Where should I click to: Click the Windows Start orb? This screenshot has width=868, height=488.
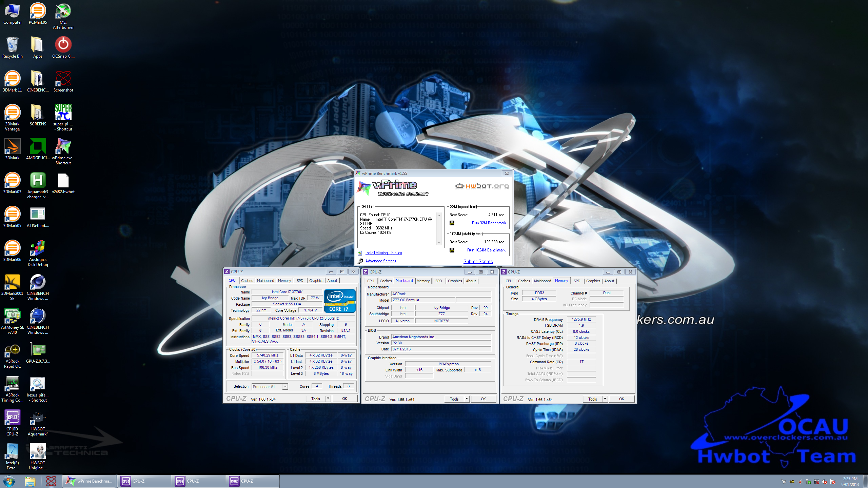9,481
